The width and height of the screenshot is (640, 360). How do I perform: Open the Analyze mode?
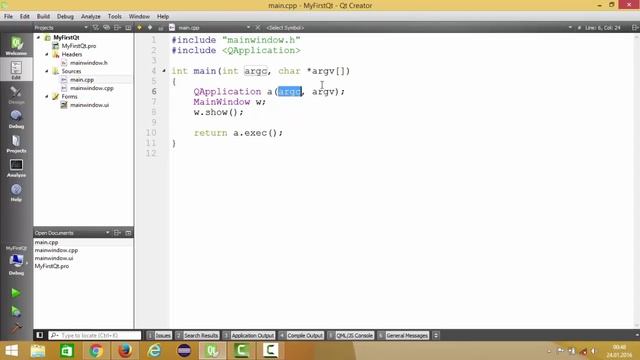[x=16, y=168]
